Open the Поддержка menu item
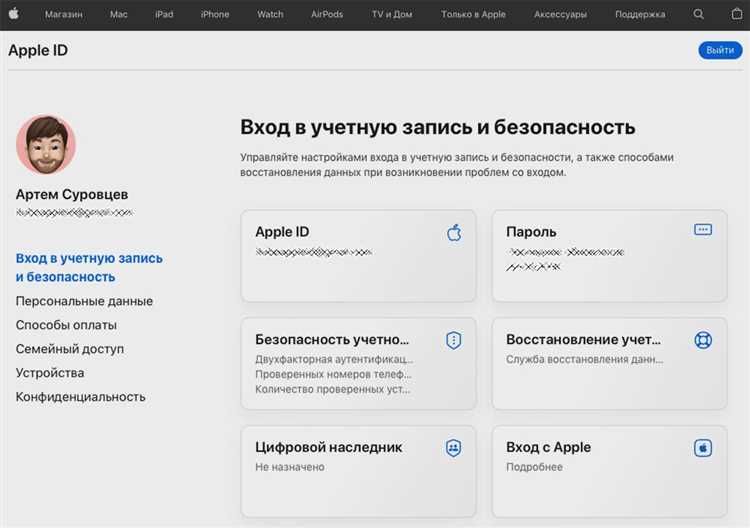 point(640,14)
